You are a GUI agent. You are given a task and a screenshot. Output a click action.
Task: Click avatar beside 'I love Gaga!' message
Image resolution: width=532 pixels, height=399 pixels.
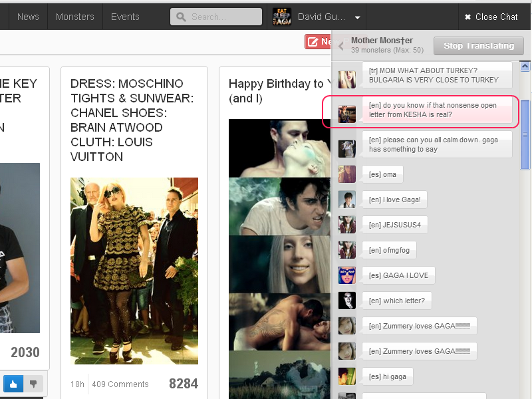click(x=346, y=199)
